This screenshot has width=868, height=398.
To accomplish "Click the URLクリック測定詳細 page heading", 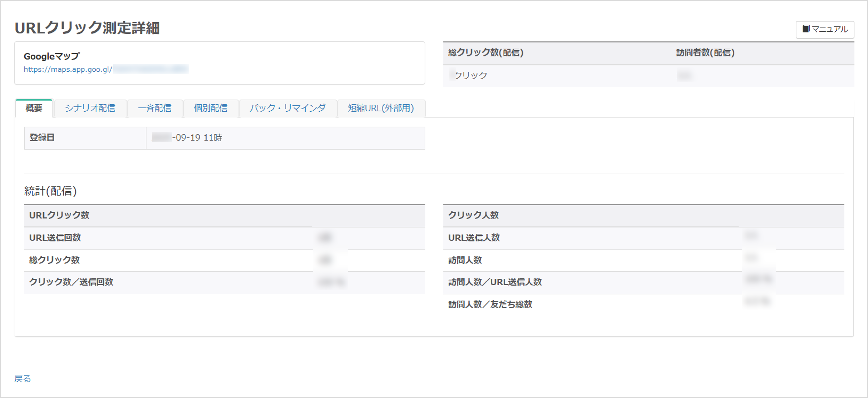I will [87, 28].
